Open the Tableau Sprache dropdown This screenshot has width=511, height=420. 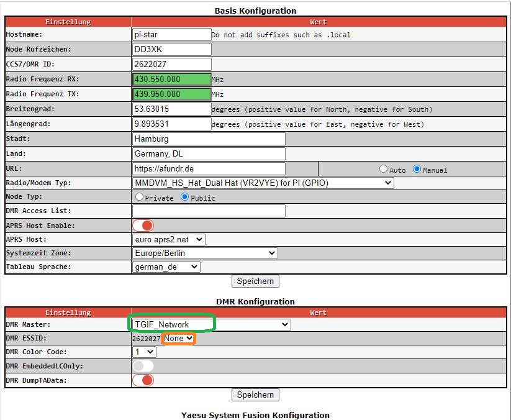pos(166,267)
